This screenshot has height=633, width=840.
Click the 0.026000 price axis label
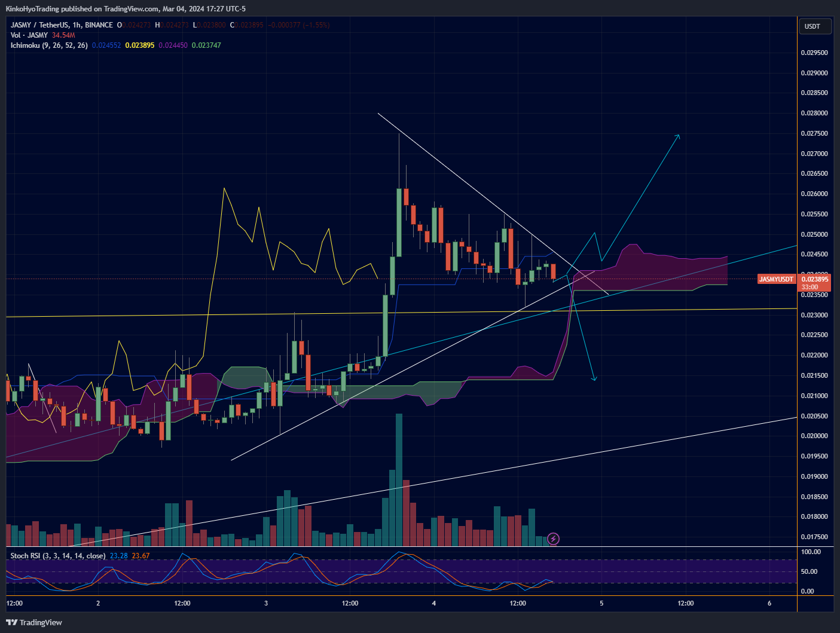[814, 194]
